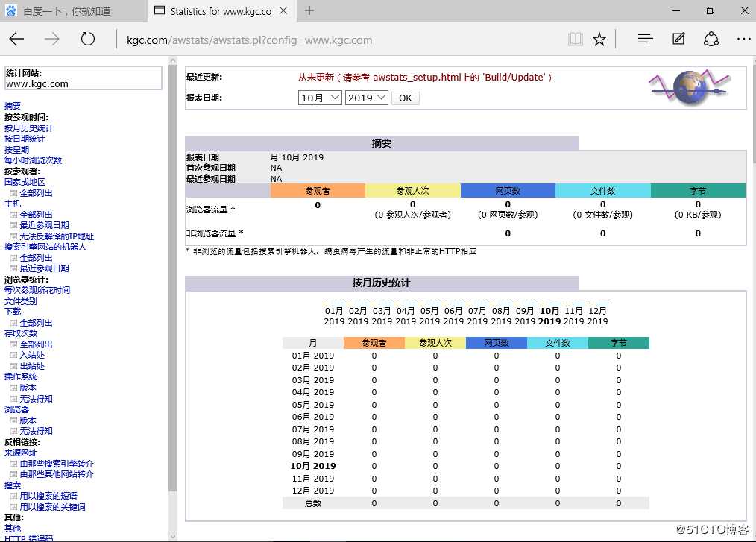Open the web note pencil icon

[678, 39]
